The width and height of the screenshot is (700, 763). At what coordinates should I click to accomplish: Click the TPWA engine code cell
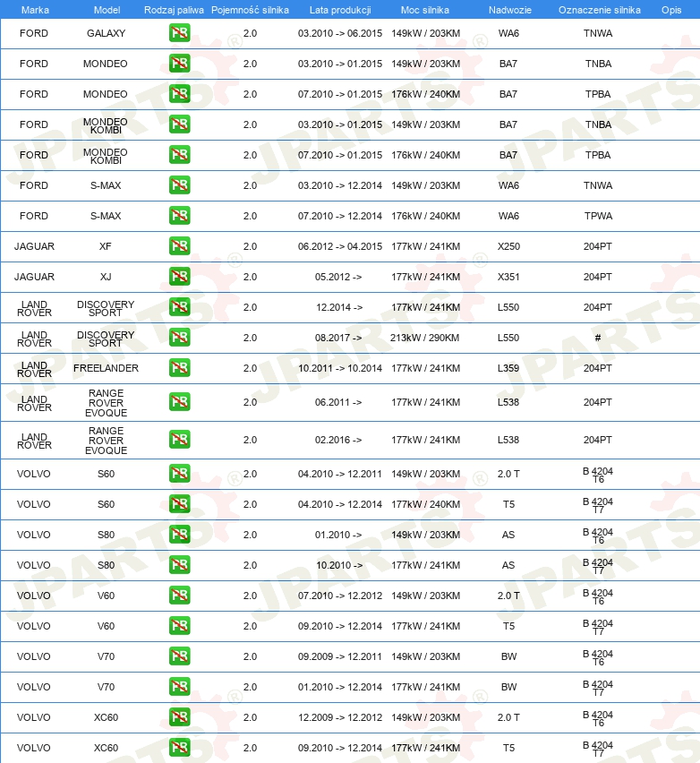(x=598, y=216)
